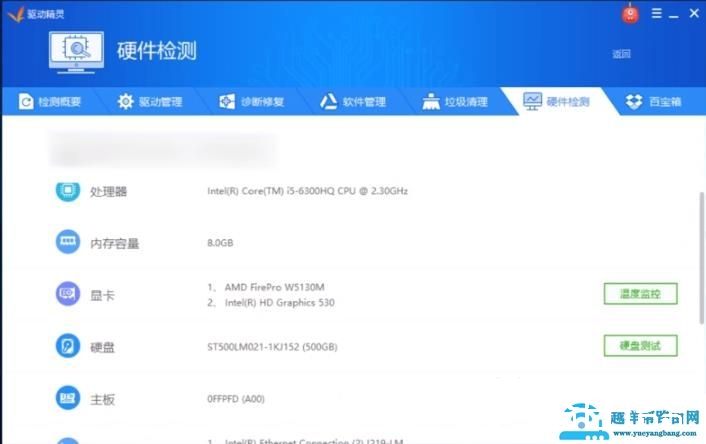
Task: Open the 检测概要 tab
Action: (x=50, y=102)
